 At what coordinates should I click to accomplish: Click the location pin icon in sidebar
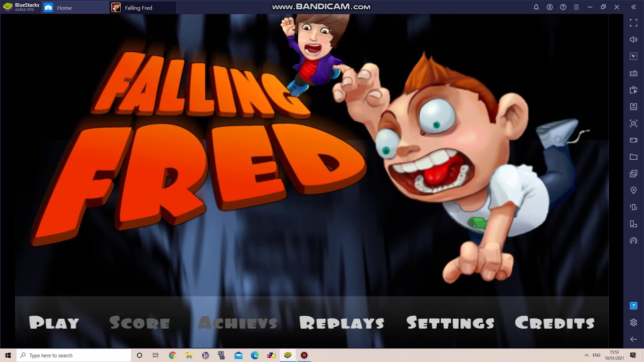click(x=633, y=191)
